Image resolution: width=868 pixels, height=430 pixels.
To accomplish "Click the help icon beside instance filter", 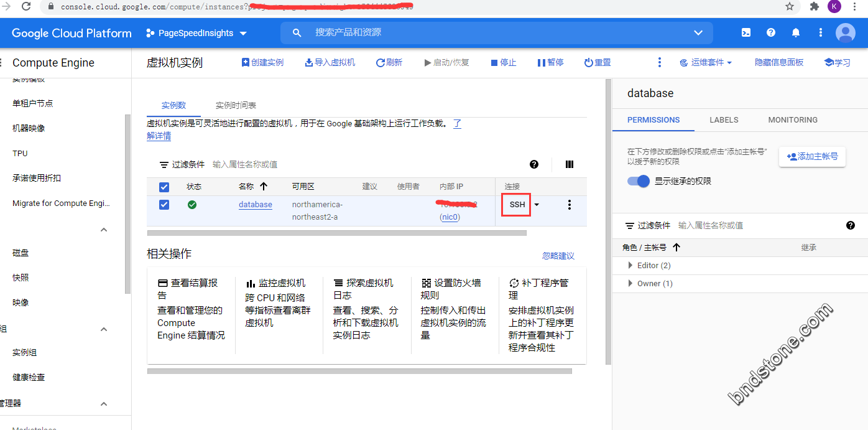I will coord(534,164).
